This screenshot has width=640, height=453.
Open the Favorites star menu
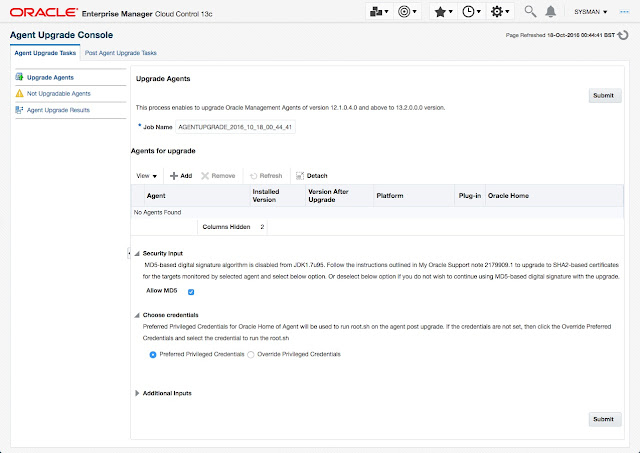coord(443,12)
